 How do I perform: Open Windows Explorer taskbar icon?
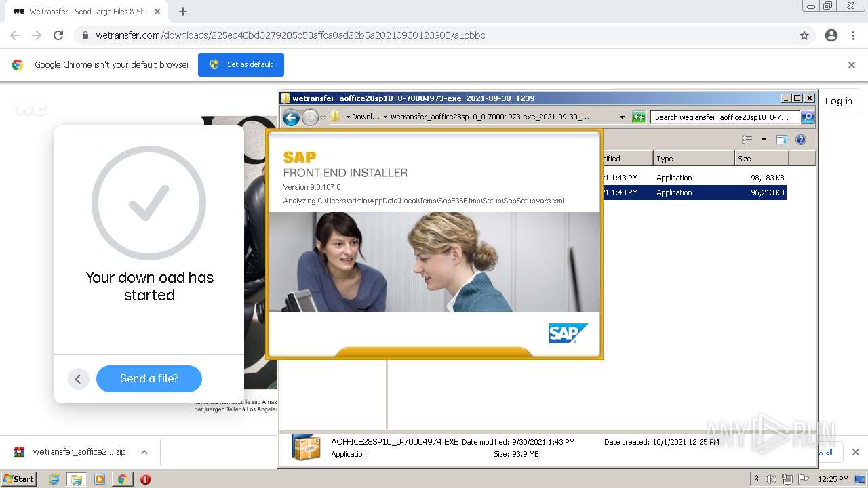[77, 479]
